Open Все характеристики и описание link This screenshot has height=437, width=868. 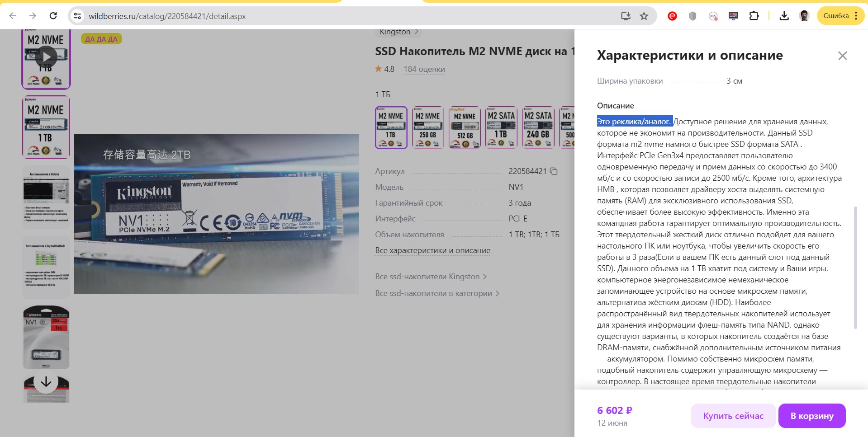432,250
